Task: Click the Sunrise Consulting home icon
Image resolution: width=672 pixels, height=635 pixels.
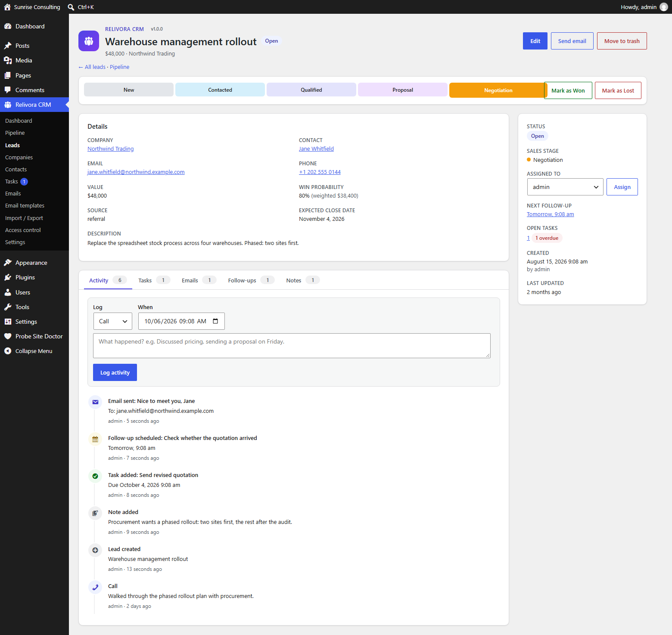Action: click(x=7, y=7)
